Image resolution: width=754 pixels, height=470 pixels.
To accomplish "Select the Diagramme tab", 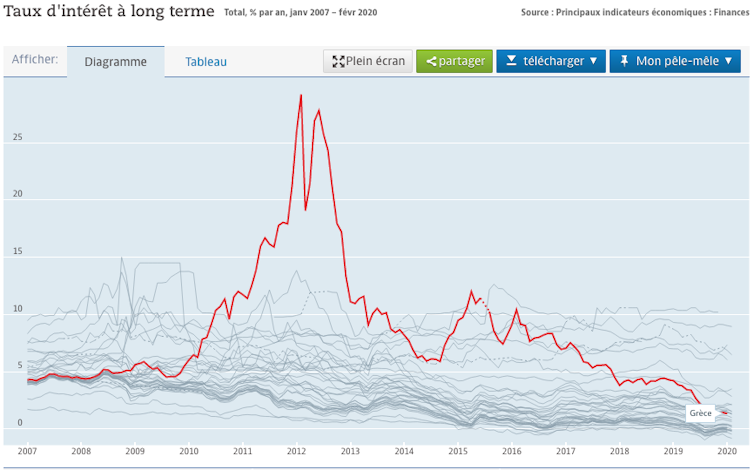I will 115,62.
